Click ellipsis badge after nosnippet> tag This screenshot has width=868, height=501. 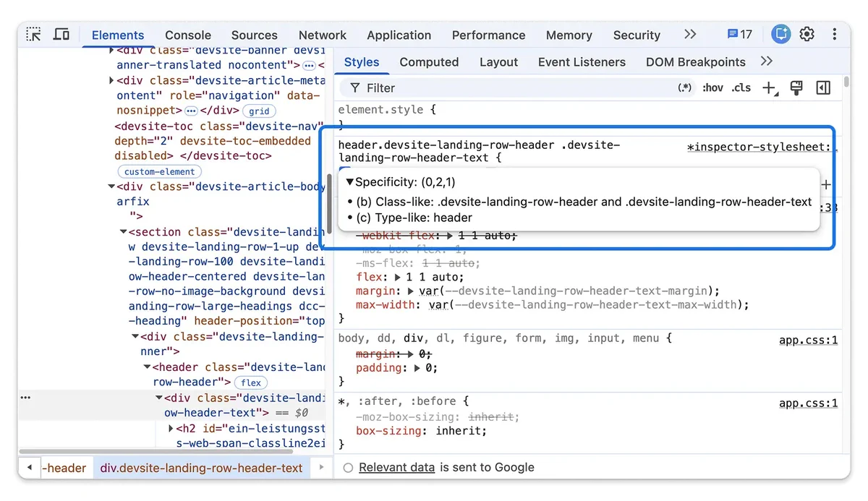[191, 111]
